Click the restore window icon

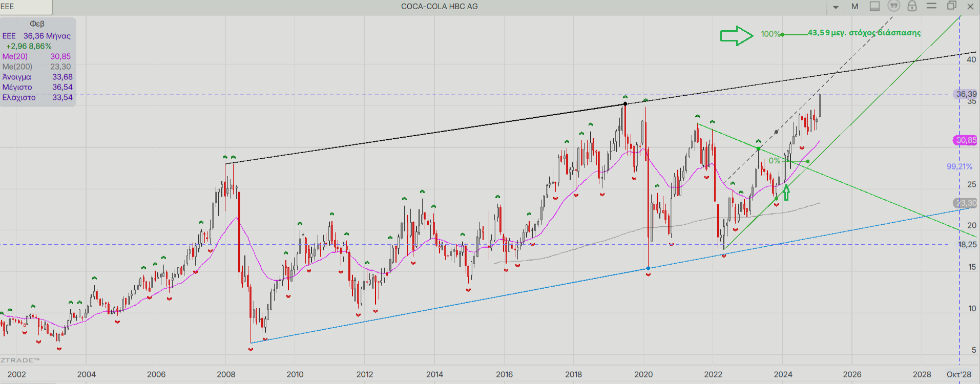(951, 6)
